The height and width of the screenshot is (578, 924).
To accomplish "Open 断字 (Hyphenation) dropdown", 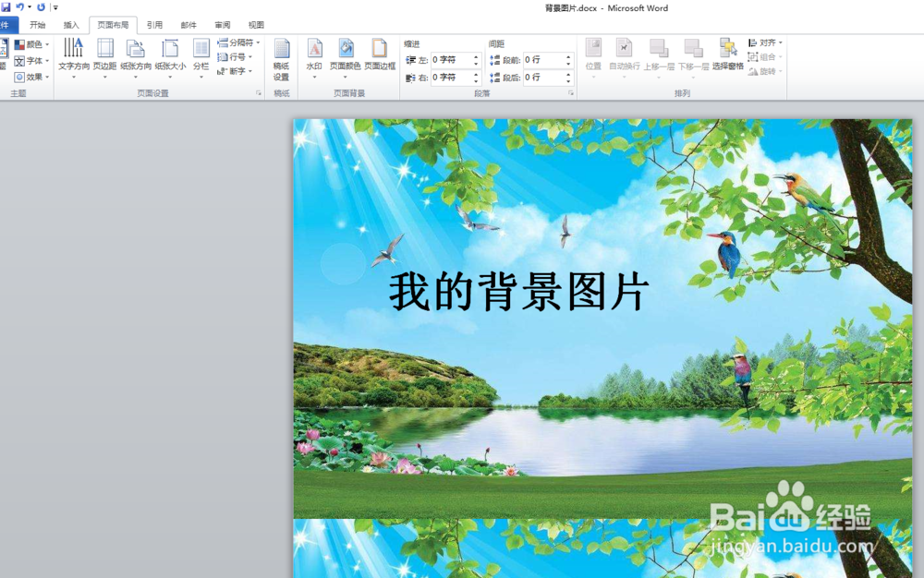I will [235, 71].
